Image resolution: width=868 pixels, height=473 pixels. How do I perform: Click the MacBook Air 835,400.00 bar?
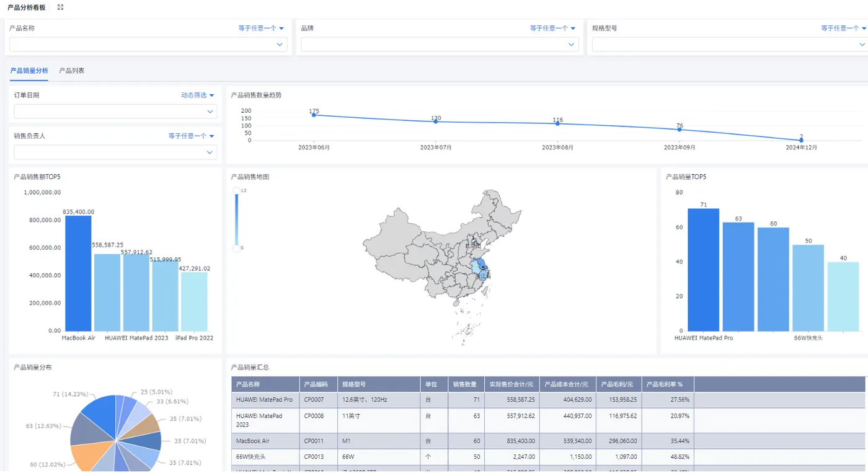[78, 273]
